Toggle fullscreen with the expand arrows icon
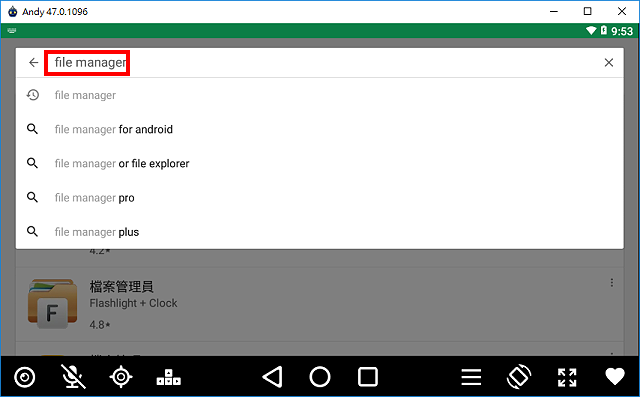Screen dimensions: 640x397 tap(567, 377)
